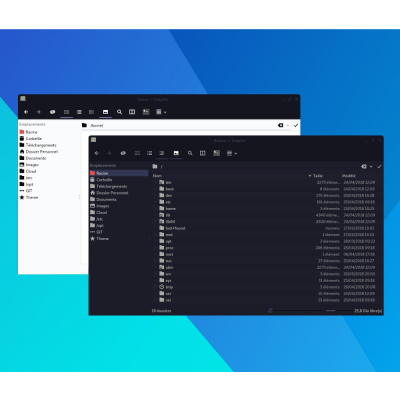Open Corbeille in Racine window sidebar

pyautogui.click(x=119, y=180)
